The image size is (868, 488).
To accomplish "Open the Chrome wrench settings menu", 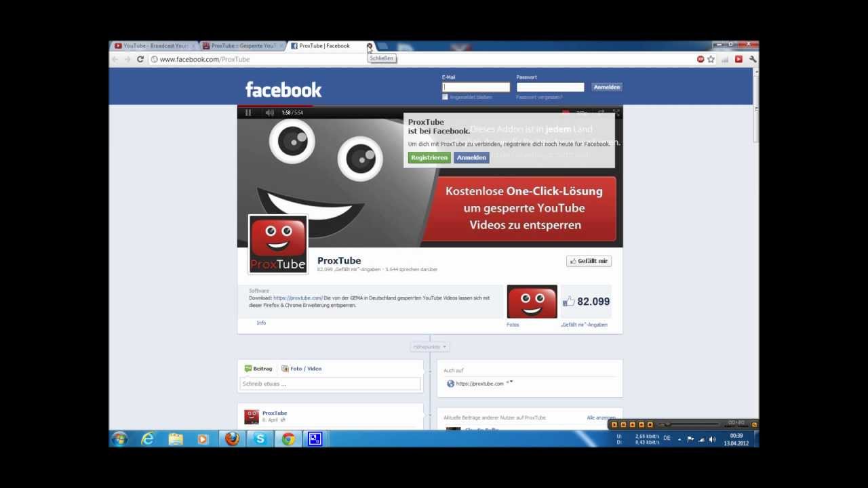I will pyautogui.click(x=752, y=59).
